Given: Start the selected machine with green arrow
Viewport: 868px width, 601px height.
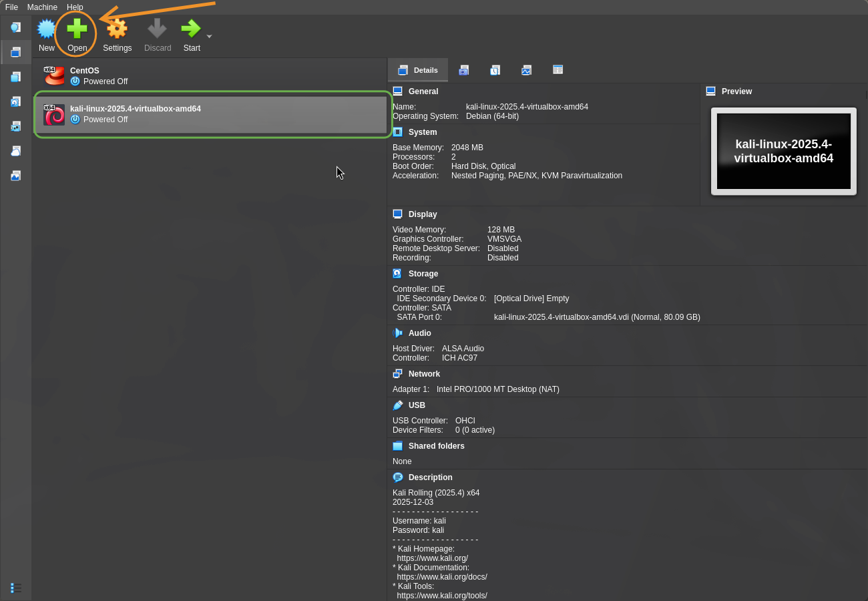Looking at the screenshot, I should click(191, 29).
